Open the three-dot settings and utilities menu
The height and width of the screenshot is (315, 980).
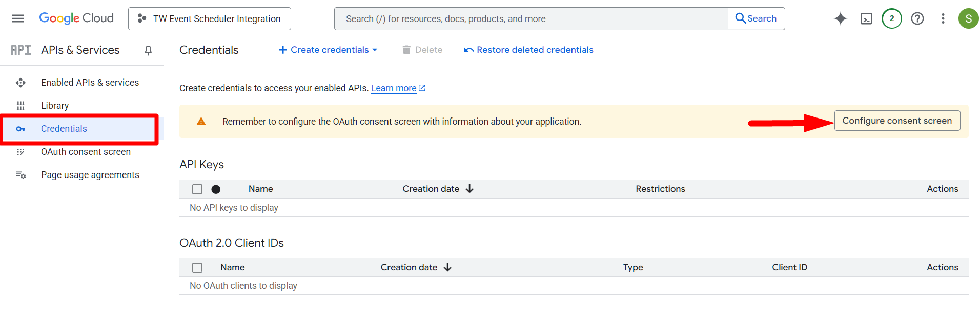coord(943,19)
